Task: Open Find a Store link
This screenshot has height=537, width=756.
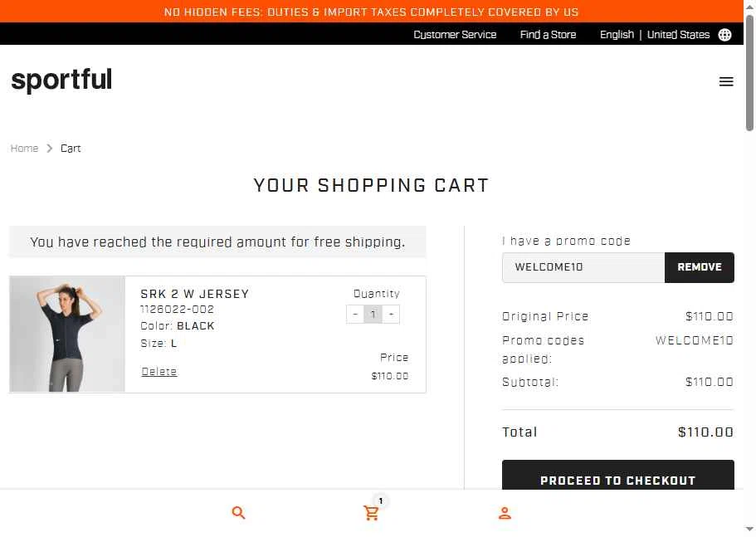Action: click(x=548, y=35)
